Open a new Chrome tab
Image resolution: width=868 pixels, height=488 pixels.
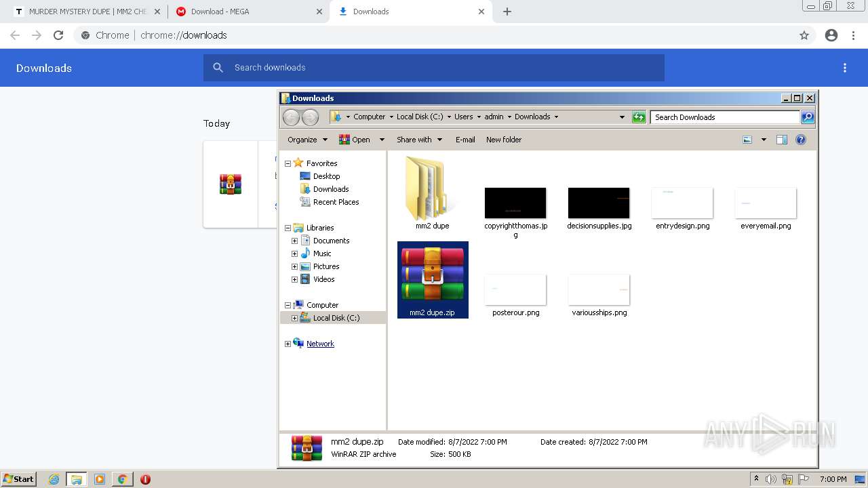point(507,12)
